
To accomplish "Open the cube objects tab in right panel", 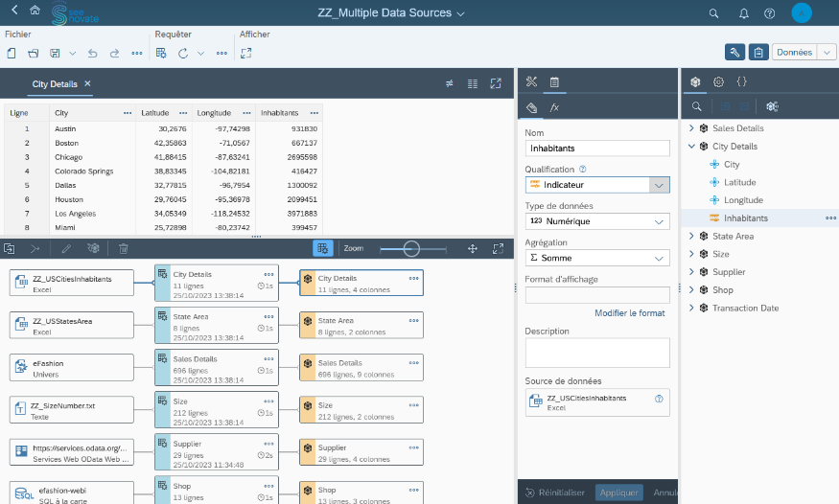I will [695, 81].
